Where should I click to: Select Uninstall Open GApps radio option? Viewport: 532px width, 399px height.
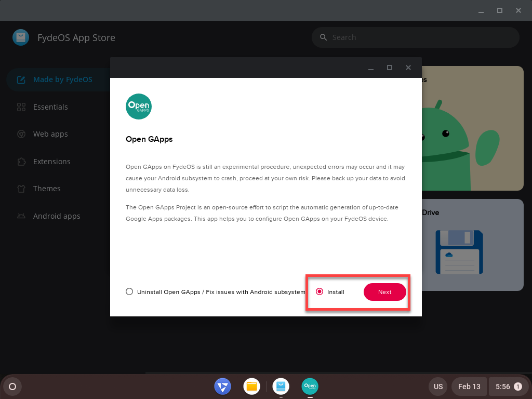coord(129,292)
